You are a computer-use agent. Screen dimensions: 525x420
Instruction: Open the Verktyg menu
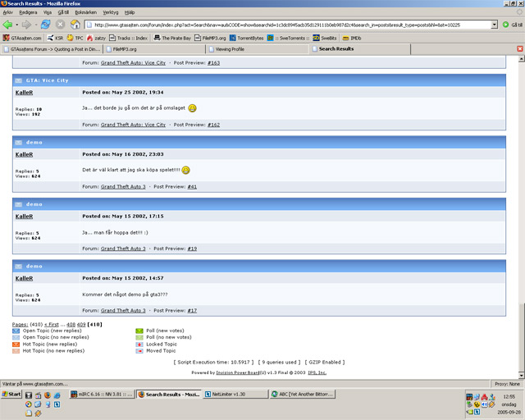click(111, 12)
